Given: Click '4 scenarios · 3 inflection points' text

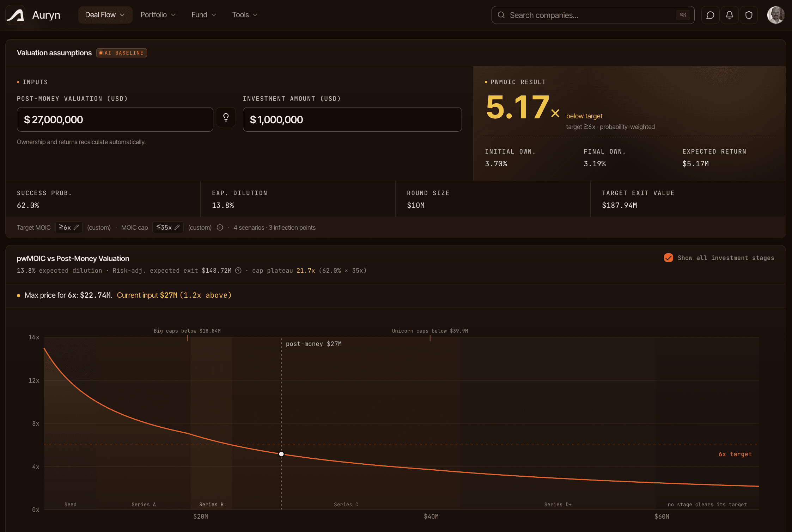Looking at the screenshot, I should (274, 228).
